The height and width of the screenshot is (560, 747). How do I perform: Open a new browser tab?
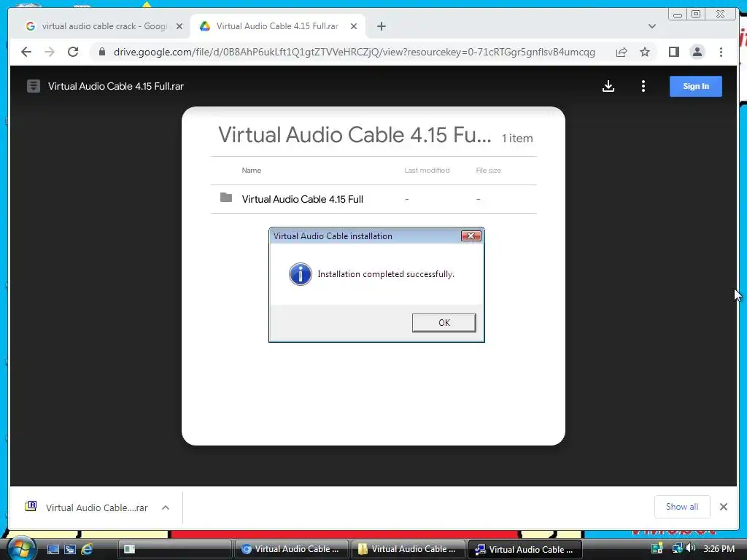pos(381,26)
